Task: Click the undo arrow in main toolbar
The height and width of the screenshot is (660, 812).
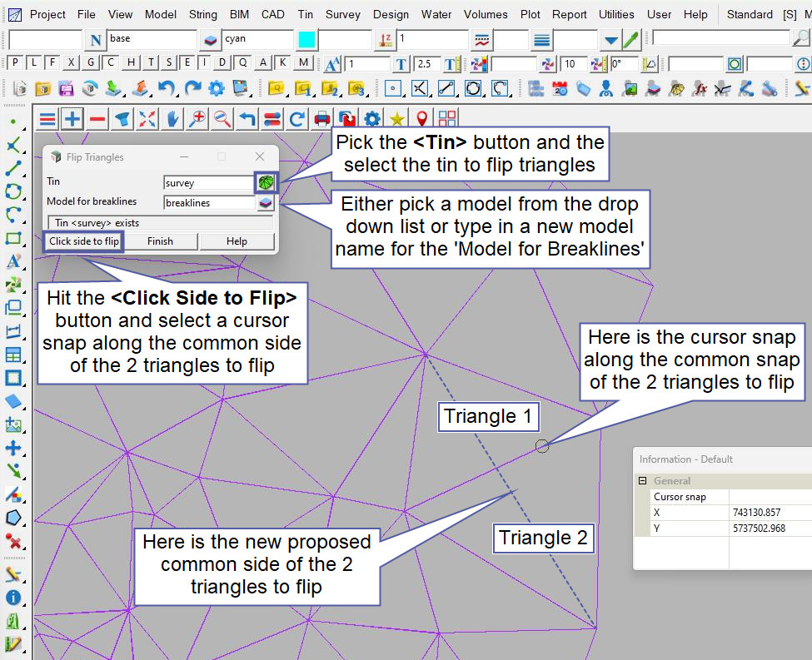Action: 167,88
